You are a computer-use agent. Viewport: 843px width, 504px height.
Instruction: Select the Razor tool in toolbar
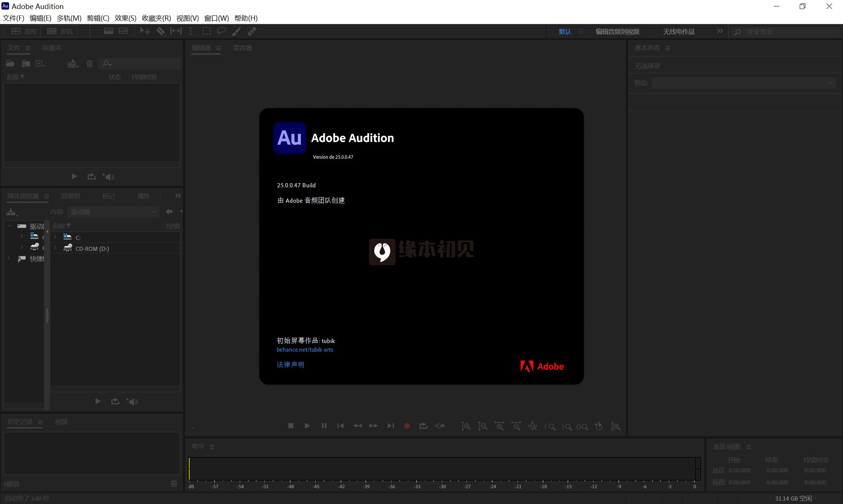point(160,31)
